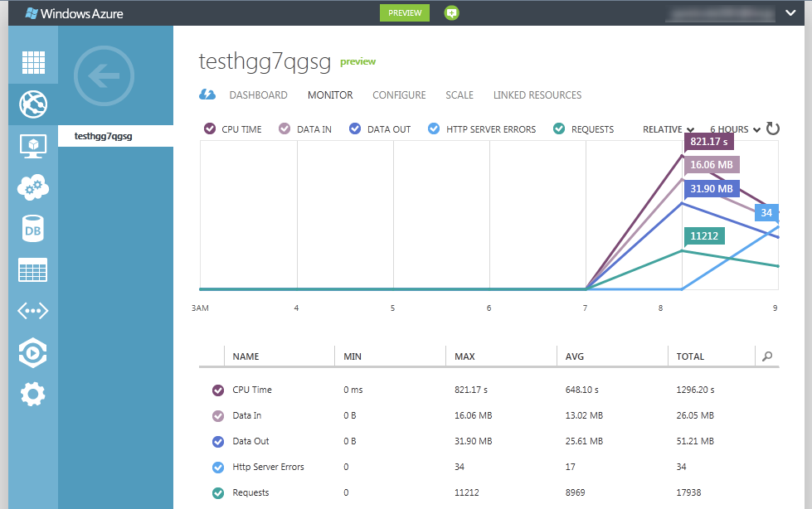Click the 34 errors chart label
Screen dimensions: 812x509
pos(766,212)
